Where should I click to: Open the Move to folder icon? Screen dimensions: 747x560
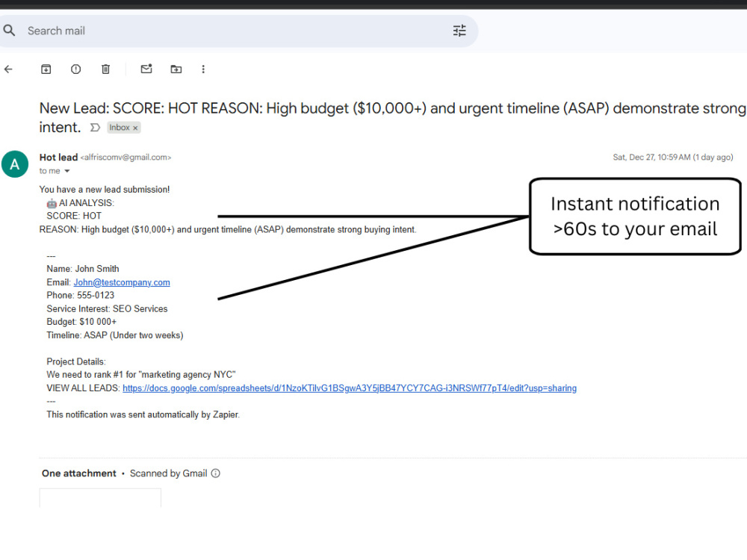click(176, 69)
